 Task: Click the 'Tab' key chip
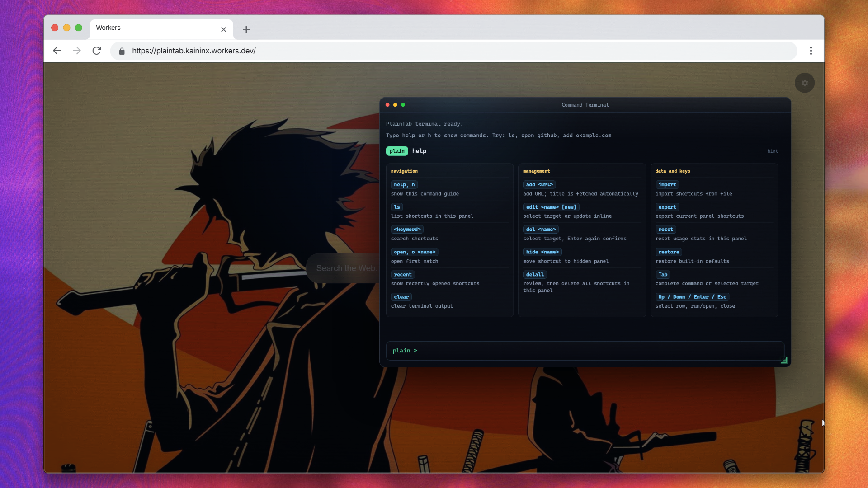(x=663, y=275)
